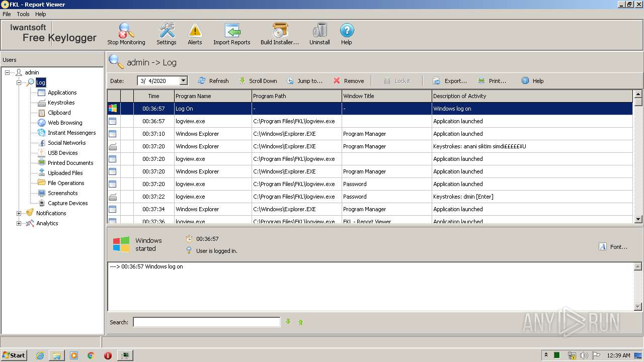
Task: Open the Alerts warning icon
Action: point(195,34)
